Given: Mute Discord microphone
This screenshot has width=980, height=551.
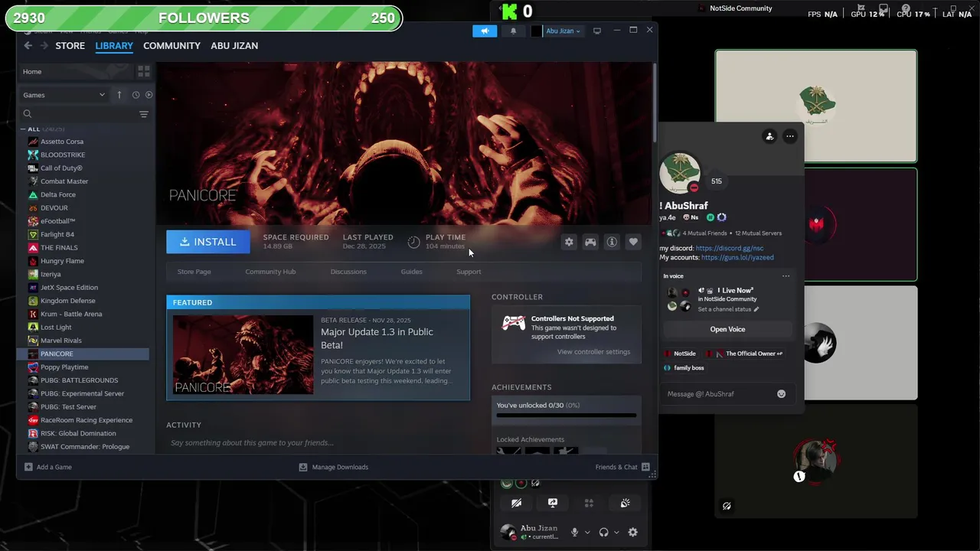Looking at the screenshot, I should [574, 532].
